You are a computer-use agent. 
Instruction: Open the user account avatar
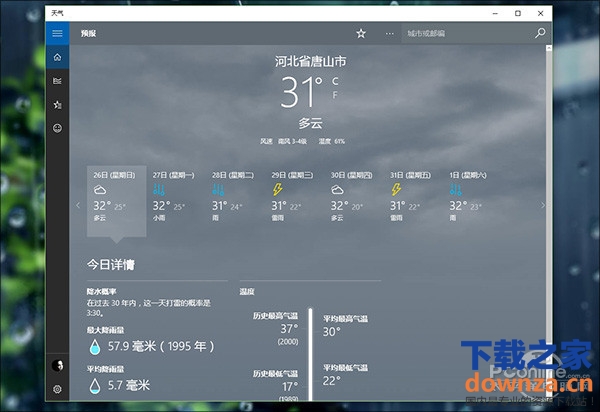coord(57,366)
